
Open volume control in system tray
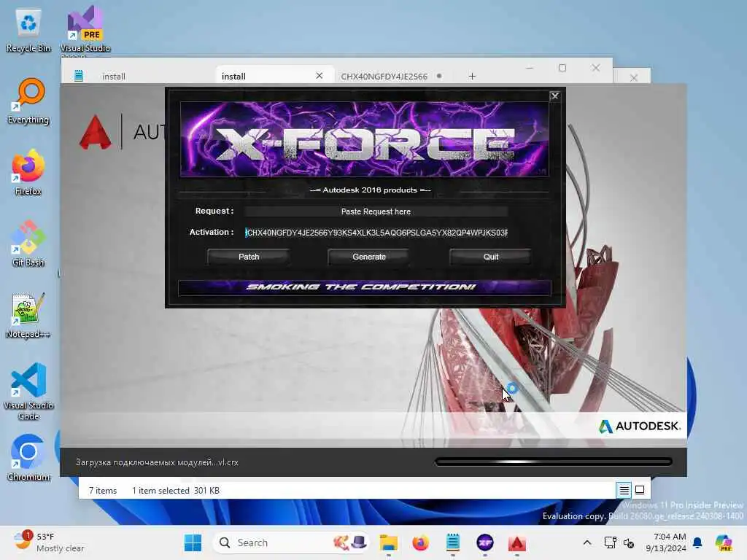click(629, 542)
